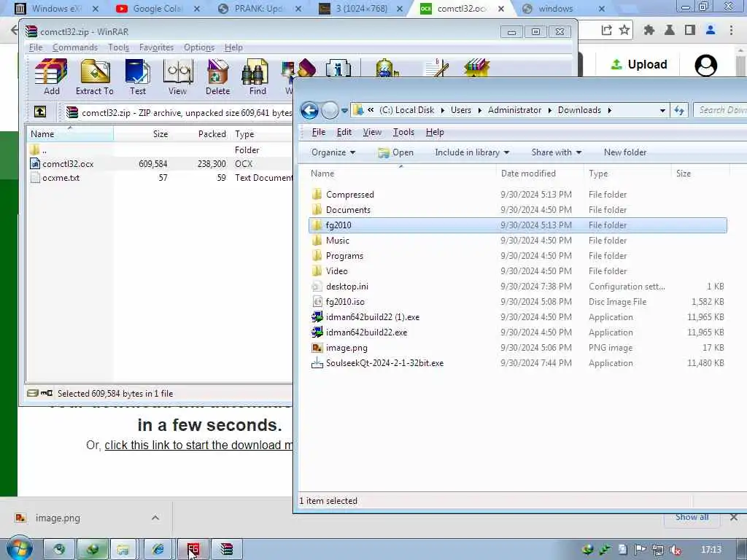Sort Explorer by Date modified column
Viewport: 747px width, 560px height.
tap(539, 174)
